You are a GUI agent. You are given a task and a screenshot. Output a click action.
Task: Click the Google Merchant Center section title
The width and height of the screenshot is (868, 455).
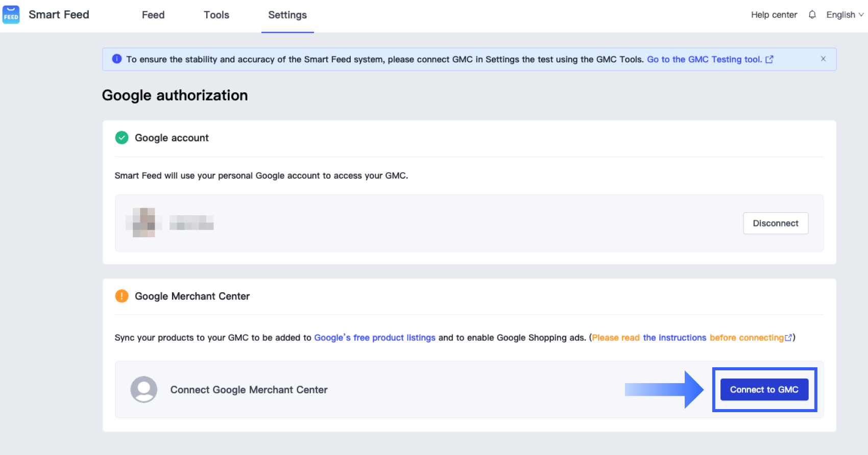[192, 296]
